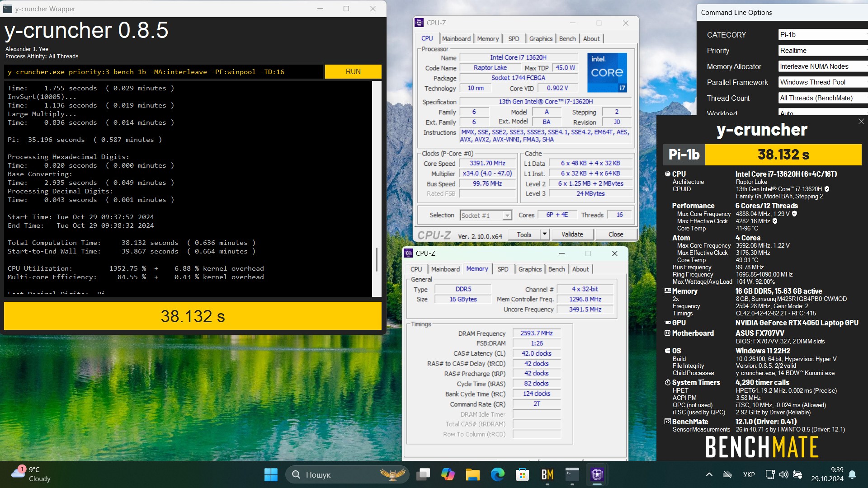Switch to CPU-Z icon in taskbar
Screen dimensions: 868x488
tap(597, 474)
